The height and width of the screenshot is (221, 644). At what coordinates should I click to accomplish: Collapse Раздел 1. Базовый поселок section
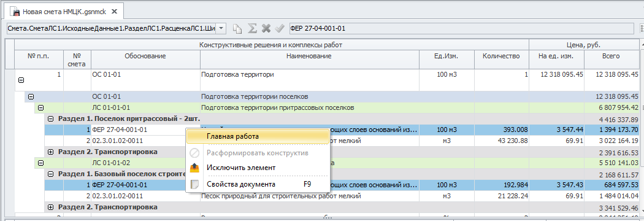click(x=51, y=174)
